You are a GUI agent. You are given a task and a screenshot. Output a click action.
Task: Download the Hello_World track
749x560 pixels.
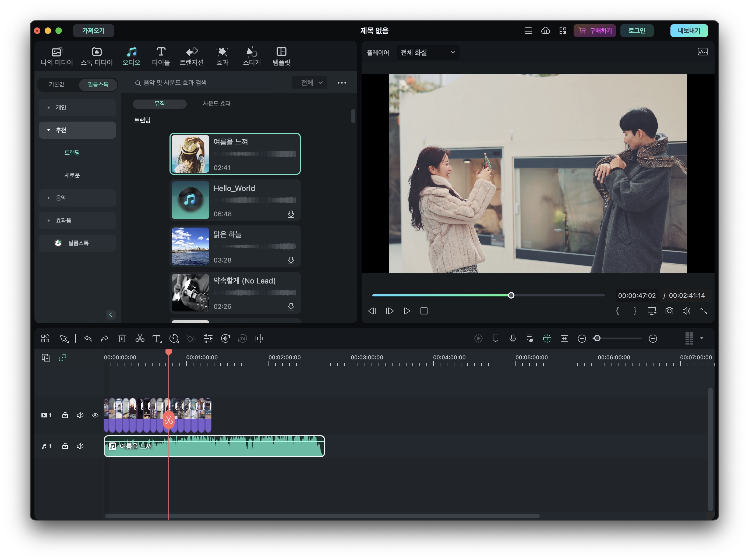(291, 214)
